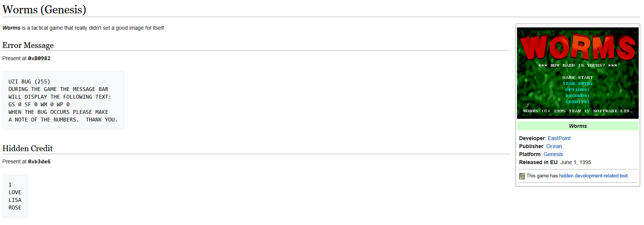Click the Platform label in infobox
The width and height of the screenshot is (644, 225).
click(x=530, y=154)
